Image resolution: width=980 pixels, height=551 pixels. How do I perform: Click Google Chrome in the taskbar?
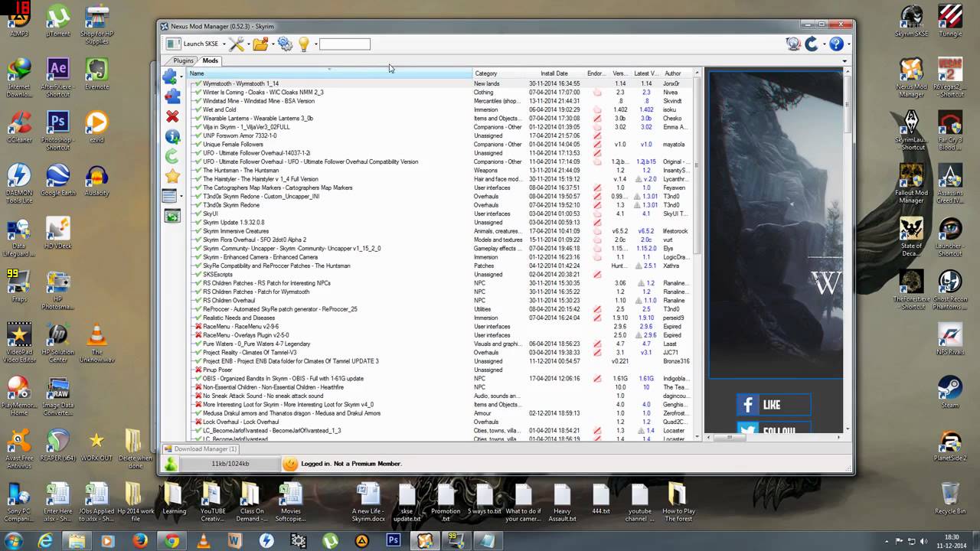point(171,540)
